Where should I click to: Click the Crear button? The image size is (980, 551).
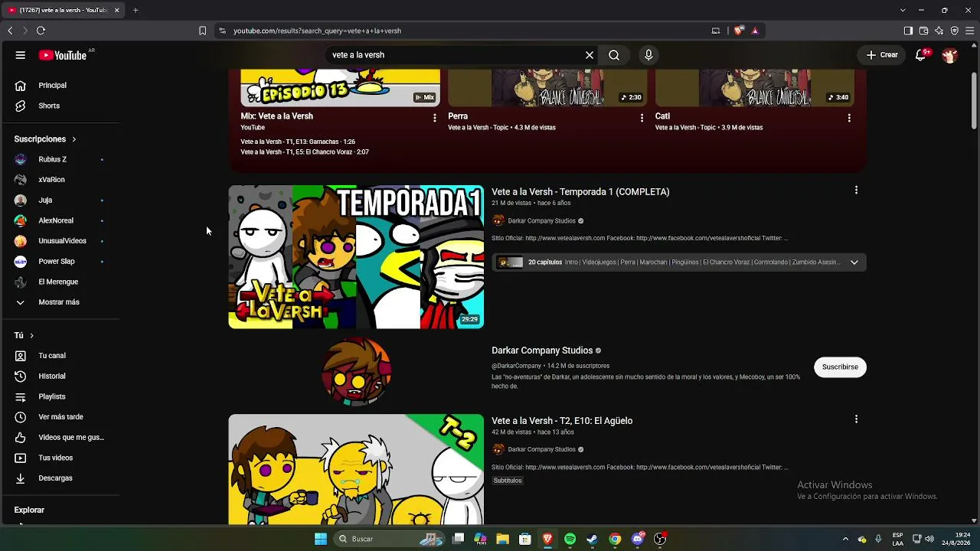(882, 55)
